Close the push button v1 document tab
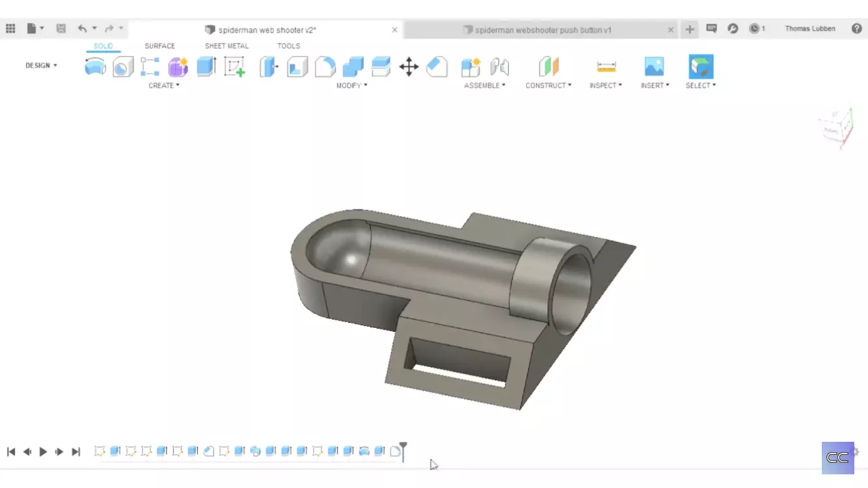 671,30
